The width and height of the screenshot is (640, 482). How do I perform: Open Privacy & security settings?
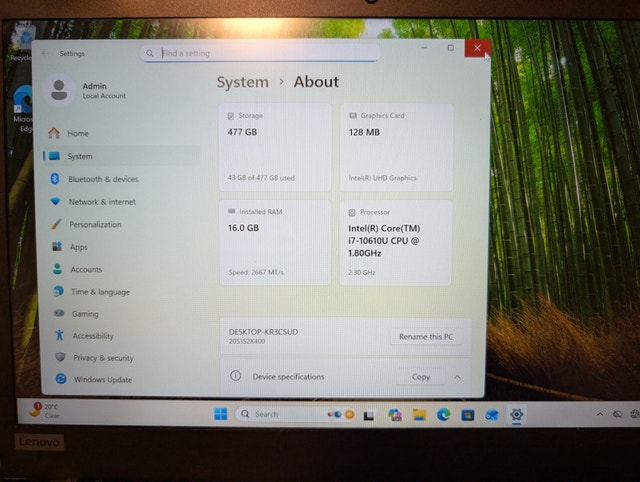[122, 358]
